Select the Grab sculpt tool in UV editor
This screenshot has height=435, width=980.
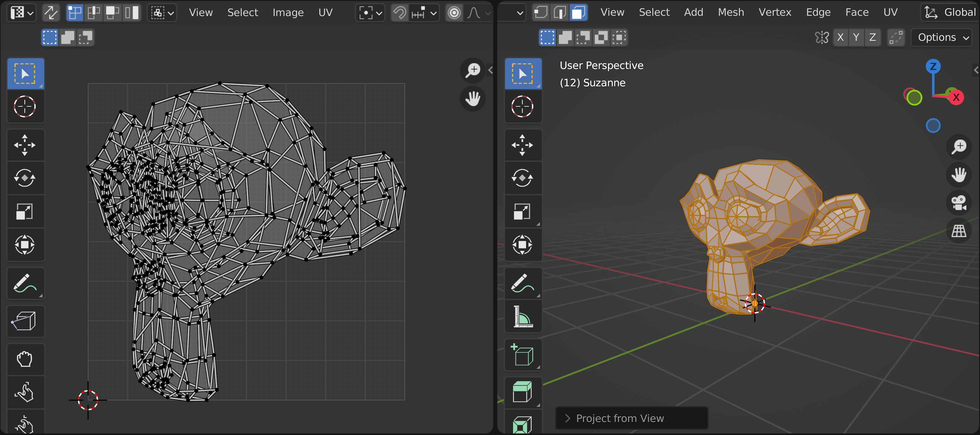25,359
